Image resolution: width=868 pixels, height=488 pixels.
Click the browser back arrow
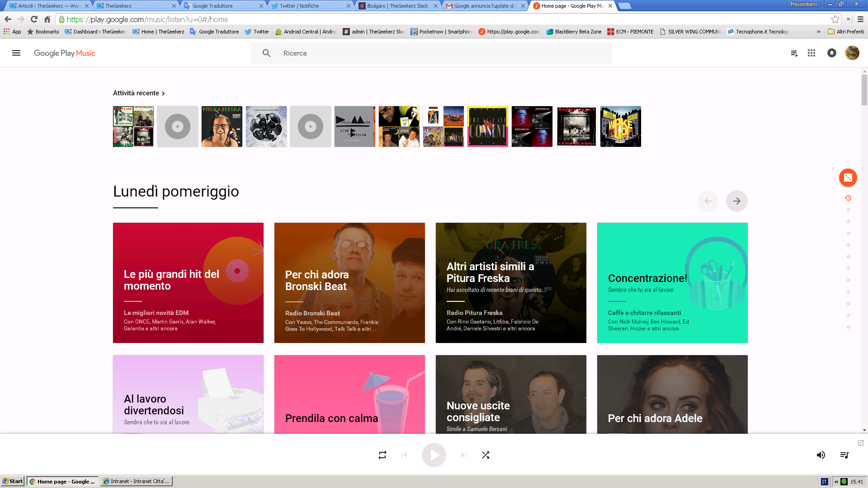tap(8, 19)
